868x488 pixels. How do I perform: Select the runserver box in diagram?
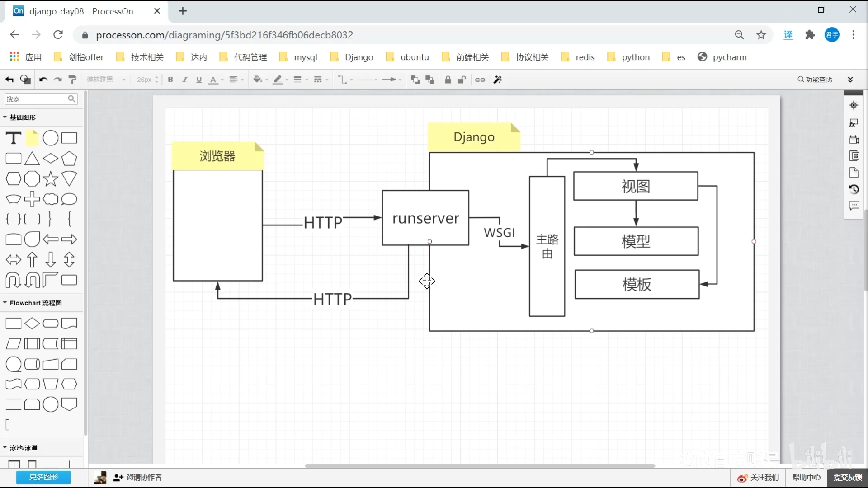(x=425, y=218)
